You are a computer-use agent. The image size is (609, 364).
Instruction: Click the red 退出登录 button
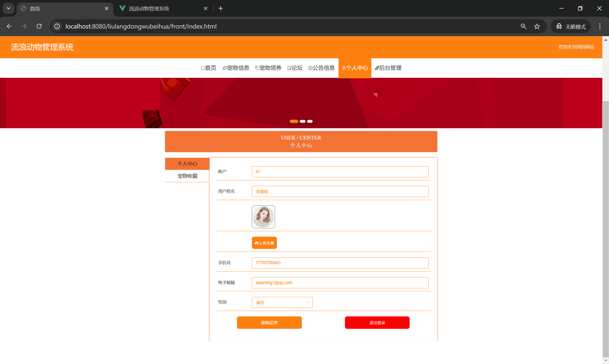377,322
